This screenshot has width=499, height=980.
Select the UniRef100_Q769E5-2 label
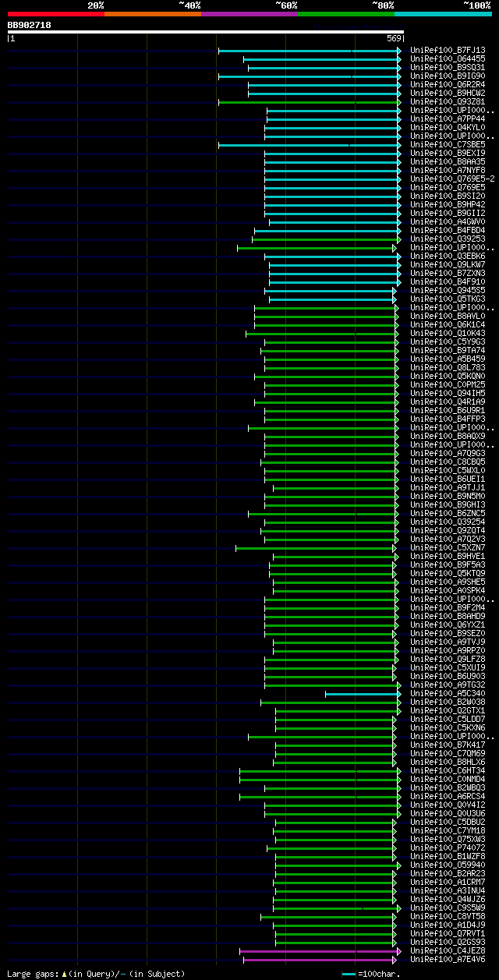pyautogui.click(x=453, y=179)
